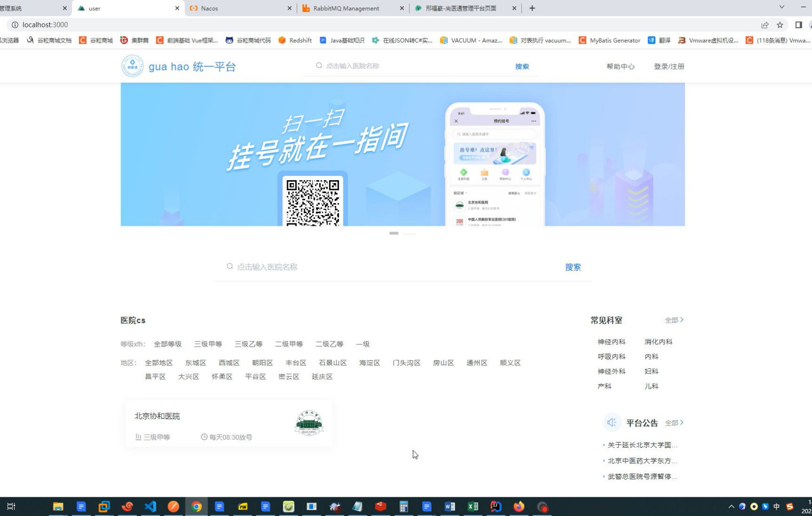Image resolution: width=812 pixels, height=516 pixels.
Task: Filter by 东城区
Action: coord(195,363)
